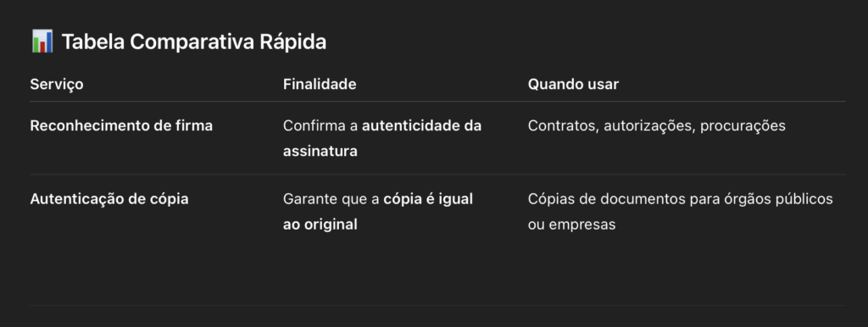Click the bold word assinatura
The width and height of the screenshot is (868, 327).
(x=320, y=151)
